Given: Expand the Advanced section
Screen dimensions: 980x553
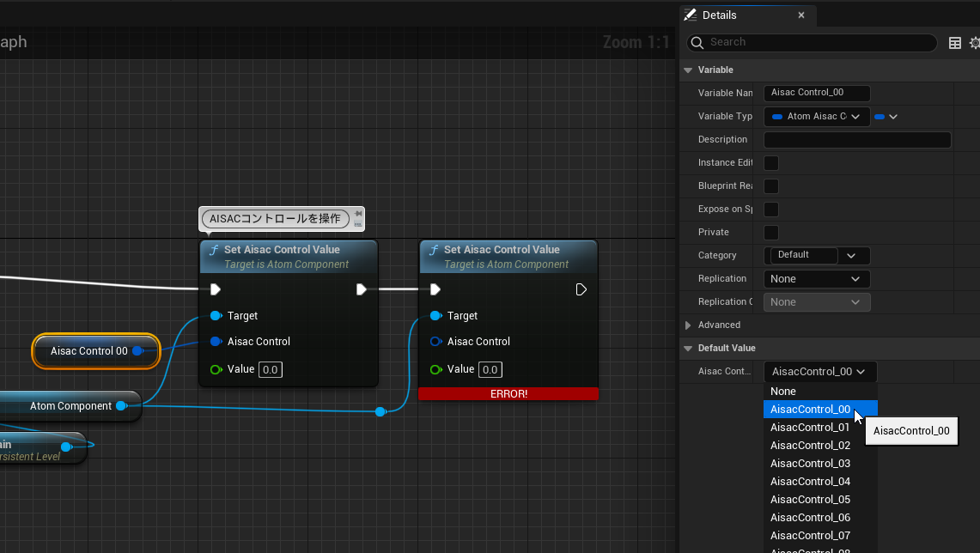Looking at the screenshot, I should [x=688, y=325].
